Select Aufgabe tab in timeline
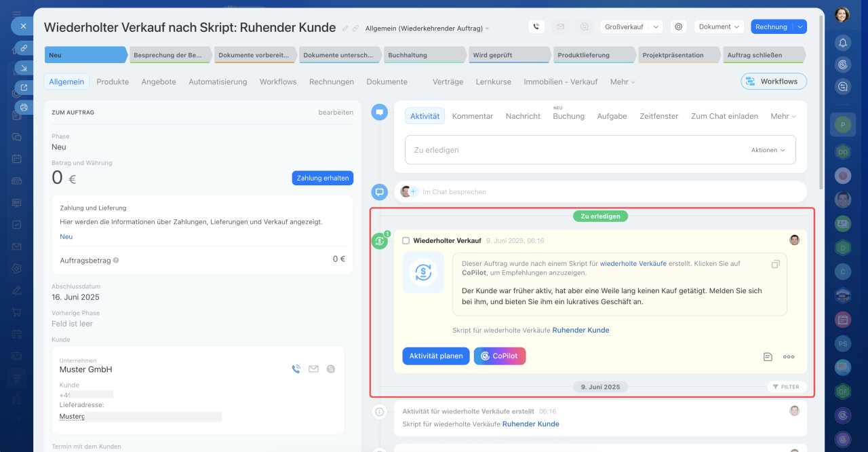868x452 pixels. [612, 116]
